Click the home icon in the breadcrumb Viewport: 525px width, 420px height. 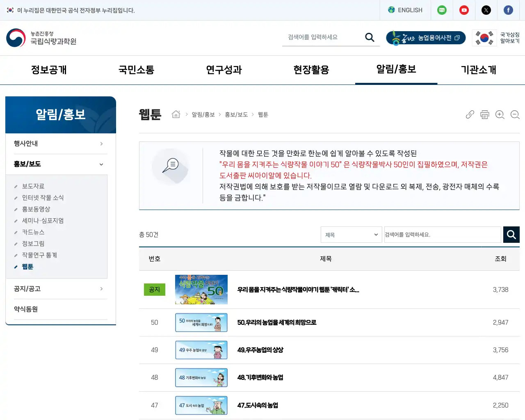176,114
